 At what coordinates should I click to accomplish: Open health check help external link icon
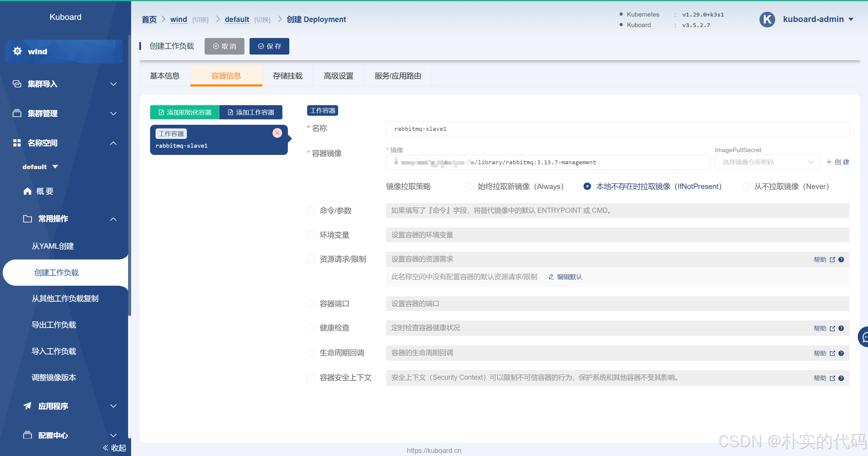coord(832,329)
